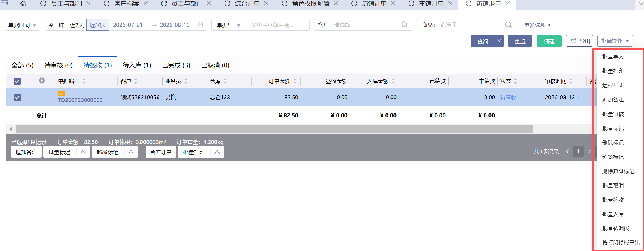Expand the 批量标记 options arrow
644x251 pixels.
pyautogui.click(x=83, y=152)
